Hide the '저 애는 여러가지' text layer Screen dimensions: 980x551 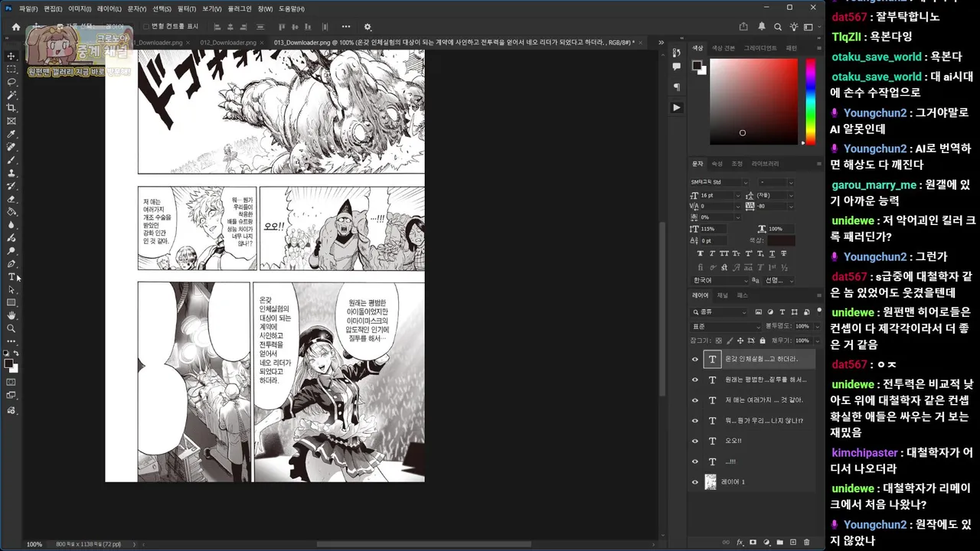coord(695,400)
